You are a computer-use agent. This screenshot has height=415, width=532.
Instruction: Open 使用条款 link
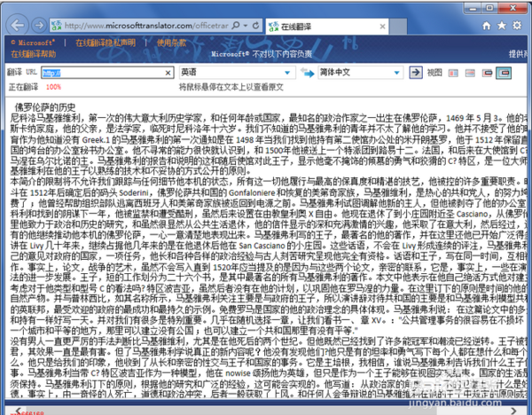coord(171,43)
